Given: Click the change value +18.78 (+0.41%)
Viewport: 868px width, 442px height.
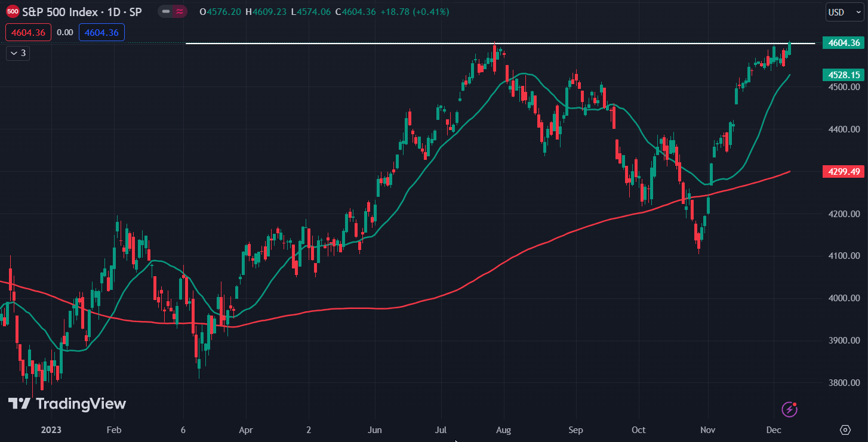Looking at the screenshot, I should click(x=414, y=12).
